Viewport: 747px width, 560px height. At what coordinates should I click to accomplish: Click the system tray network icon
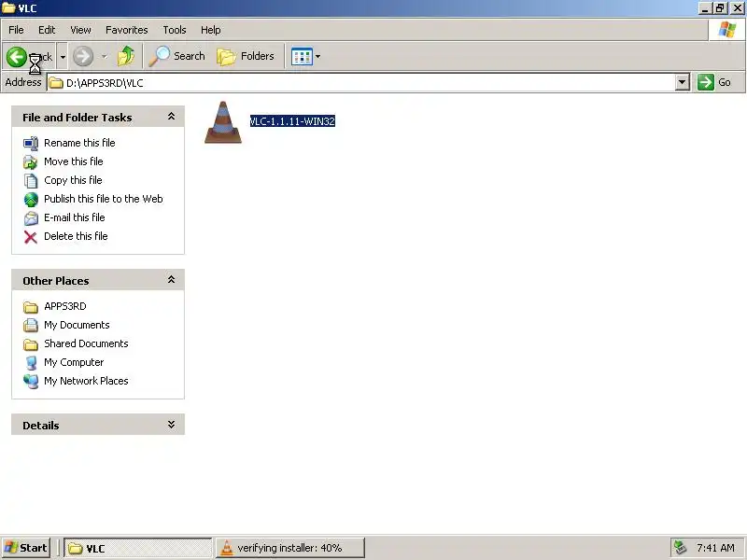tap(680, 548)
